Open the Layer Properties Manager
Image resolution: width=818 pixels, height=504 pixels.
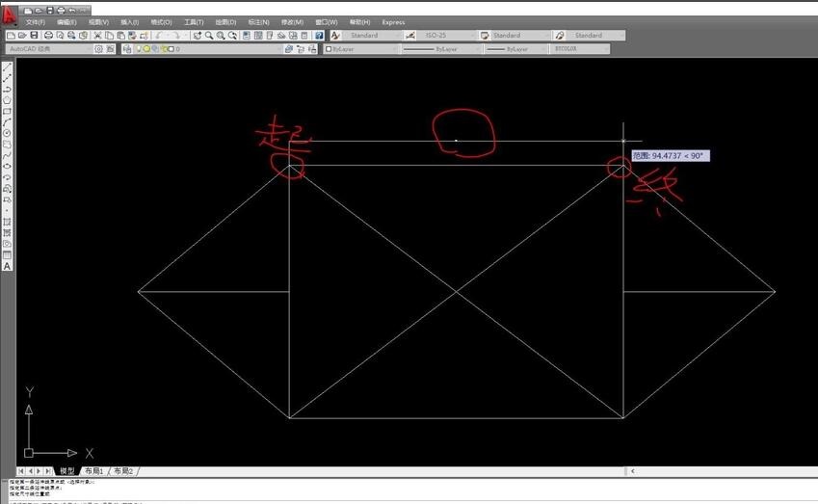[127, 49]
